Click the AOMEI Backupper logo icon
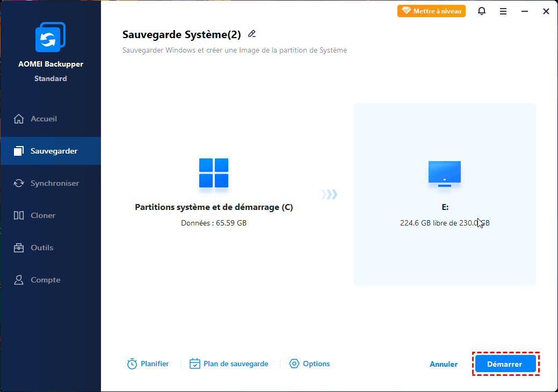 pos(50,37)
